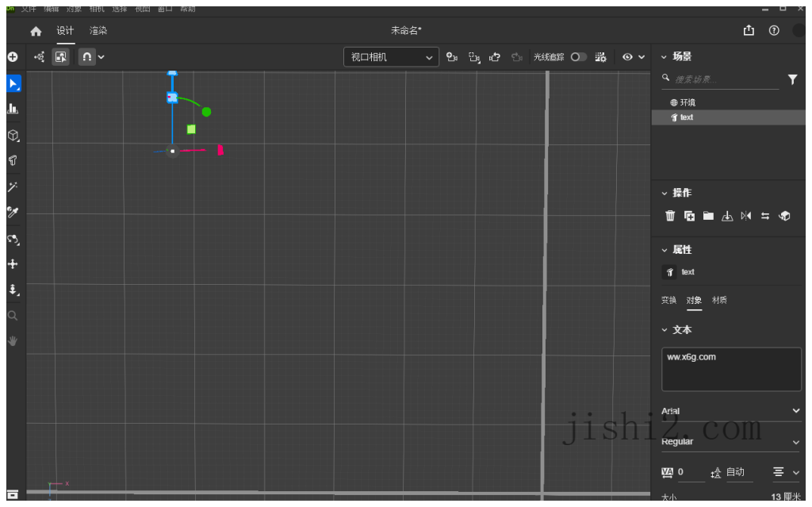Select the hand tool

13,341
